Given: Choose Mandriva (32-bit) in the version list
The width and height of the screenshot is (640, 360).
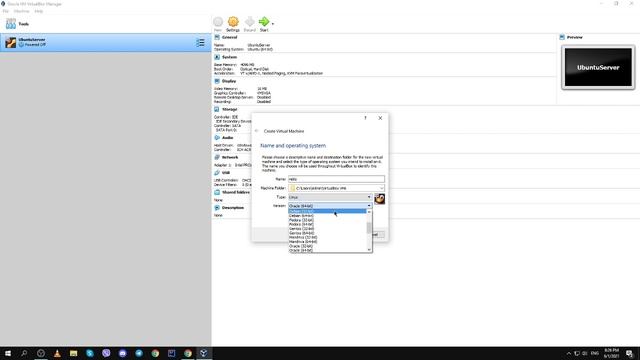Looking at the screenshot, I should click(328, 238).
